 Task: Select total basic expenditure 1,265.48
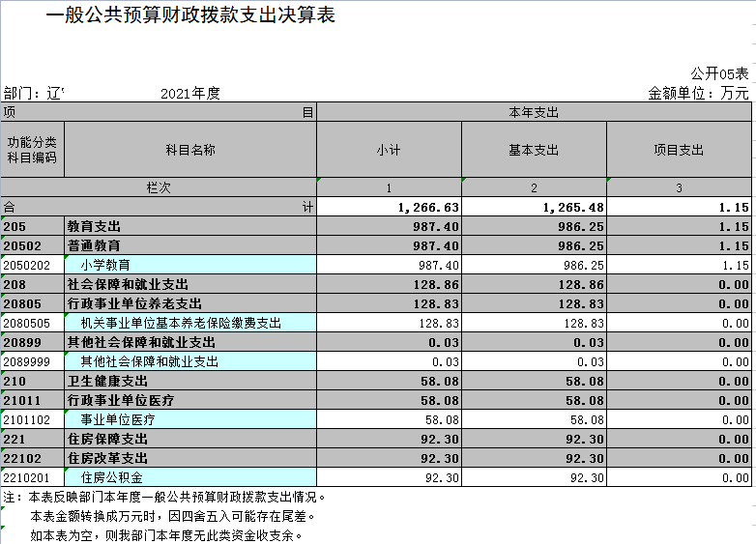(534, 207)
